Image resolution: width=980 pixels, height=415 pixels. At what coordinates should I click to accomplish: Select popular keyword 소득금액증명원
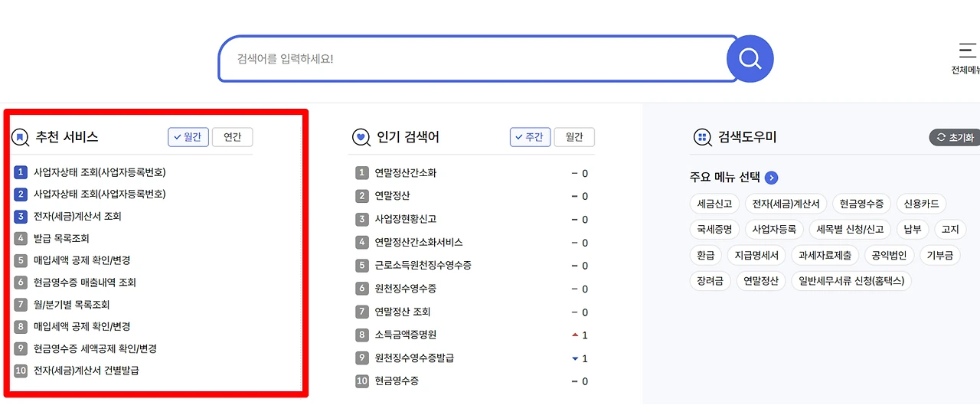[406, 335]
